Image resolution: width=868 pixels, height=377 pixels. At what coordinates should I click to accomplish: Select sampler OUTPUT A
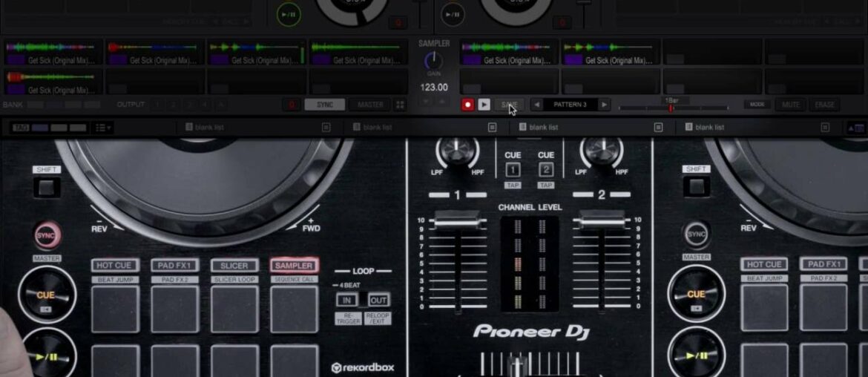[221, 105]
